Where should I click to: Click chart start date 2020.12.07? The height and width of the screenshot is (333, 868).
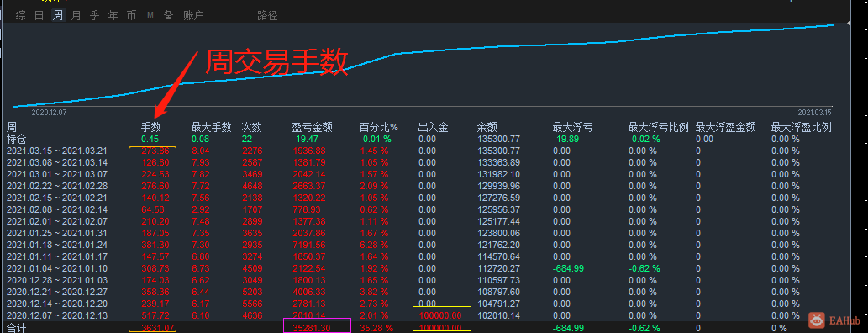[x=49, y=112]
